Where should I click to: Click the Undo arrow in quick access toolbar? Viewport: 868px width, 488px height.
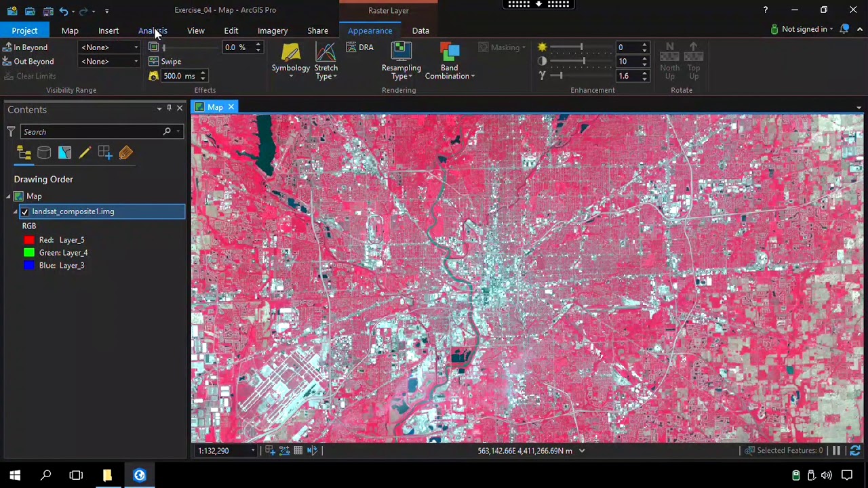[63, 11]
